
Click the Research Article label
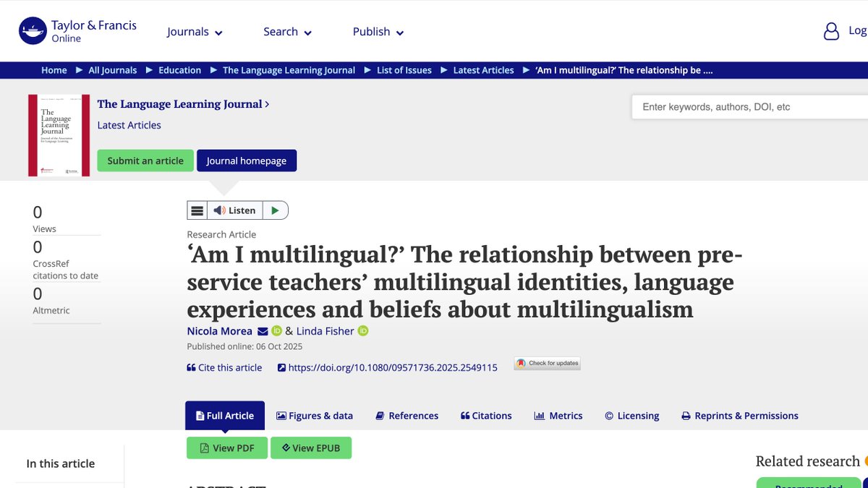tap(221, 234)
